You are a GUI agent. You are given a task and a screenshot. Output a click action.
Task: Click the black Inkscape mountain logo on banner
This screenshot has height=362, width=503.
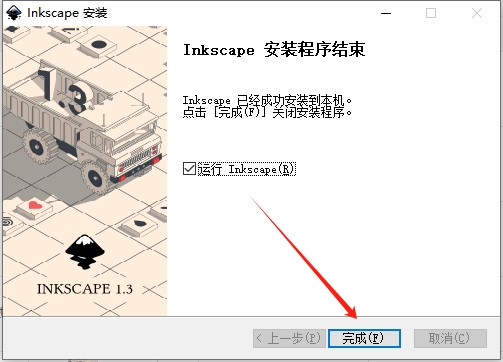tap(85, 252)
